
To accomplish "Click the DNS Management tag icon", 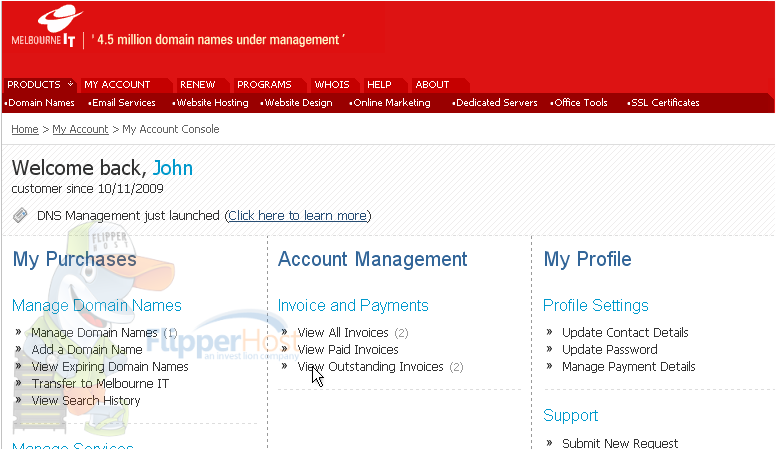I will tap(20, 215).
